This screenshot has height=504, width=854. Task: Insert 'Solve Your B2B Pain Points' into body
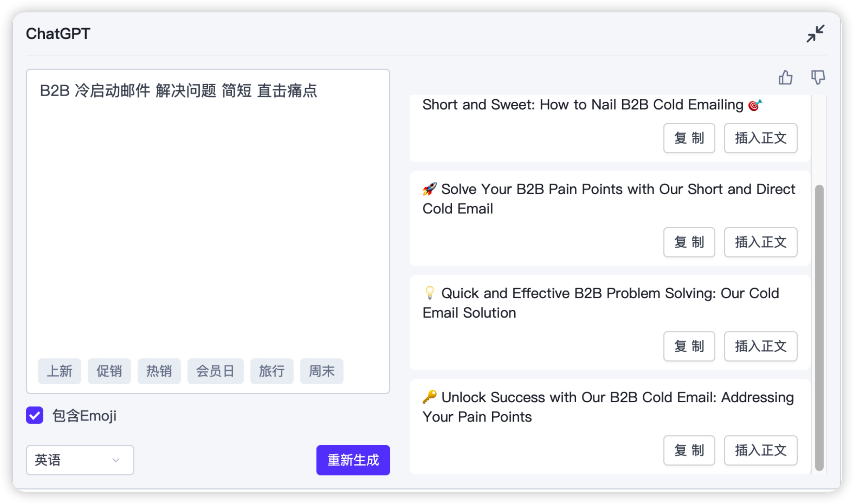[x=760, y=242]
